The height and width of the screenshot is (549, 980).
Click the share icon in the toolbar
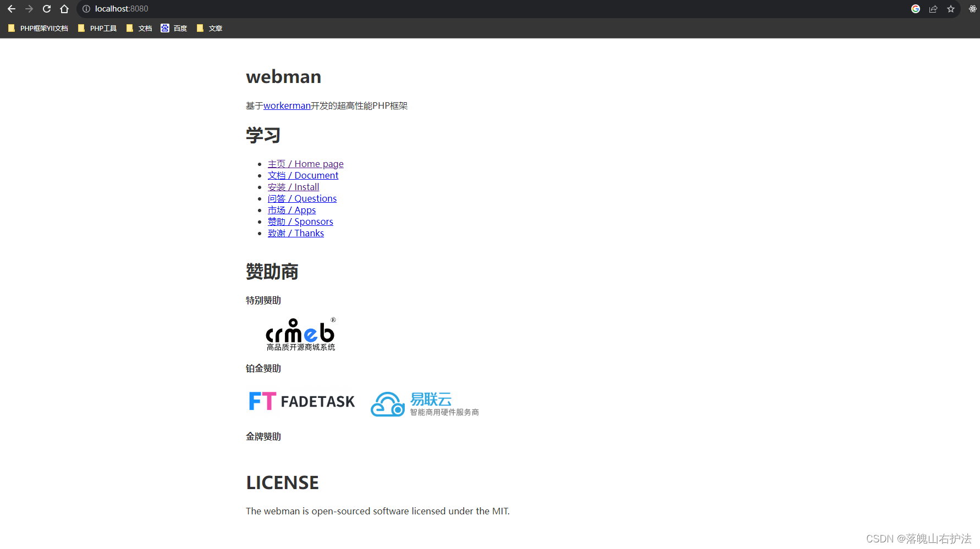point(933,9)
